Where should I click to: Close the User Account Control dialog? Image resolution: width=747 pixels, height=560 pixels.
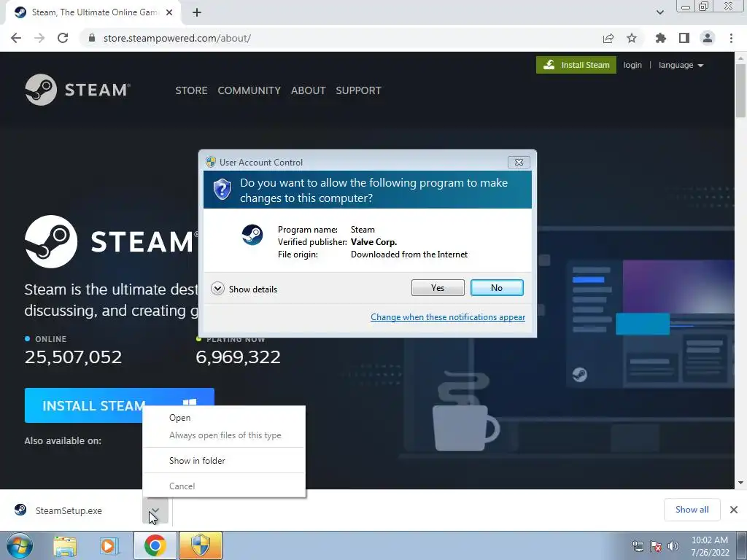coord(519,163)
